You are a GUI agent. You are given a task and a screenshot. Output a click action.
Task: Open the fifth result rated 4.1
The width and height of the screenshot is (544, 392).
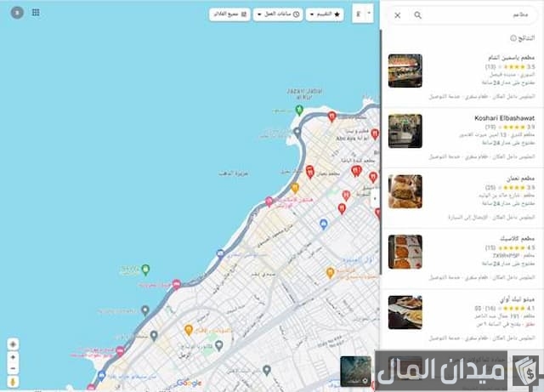pos(518,299)
